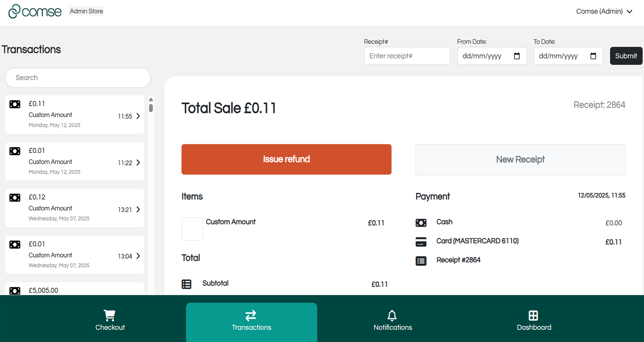Image resolution: width=644 pixels, height=342 pixels.
Task: Open the To Date calendar picker icon
Action: pyautogui.click(x=593, y=56)
